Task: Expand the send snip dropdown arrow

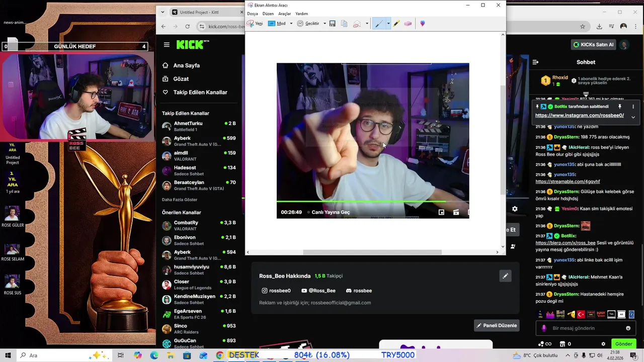Action: [x=367, y=24]
